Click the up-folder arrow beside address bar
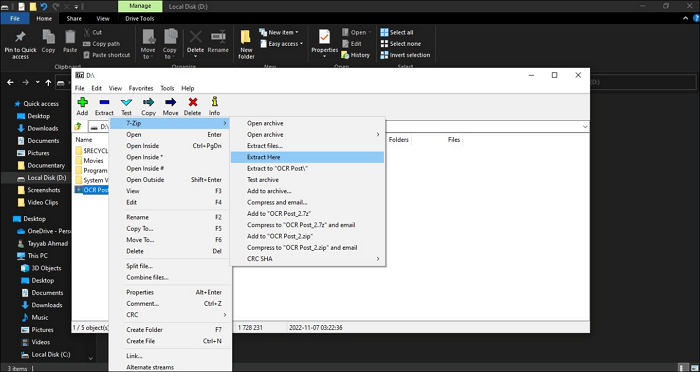 click(x=79, y=127)
